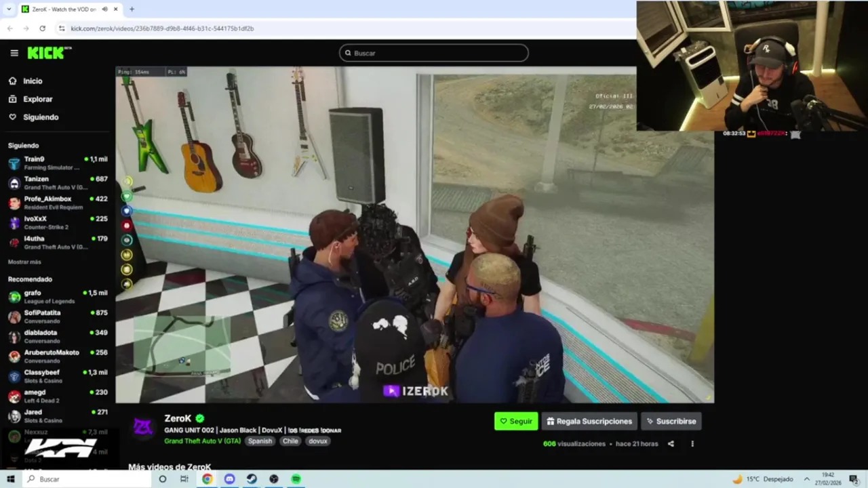Image resolution: width=868 pixels, height=488 pixels.
Task: Open Cortana circle in taskbar
Action: click(x=162, y=479)
